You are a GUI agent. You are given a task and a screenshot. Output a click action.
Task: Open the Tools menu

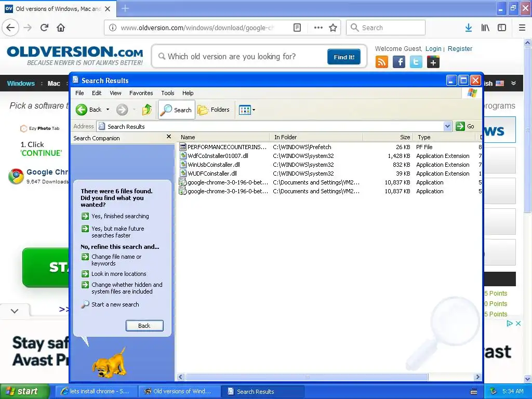pyautogui.click(x=168, y=93)
